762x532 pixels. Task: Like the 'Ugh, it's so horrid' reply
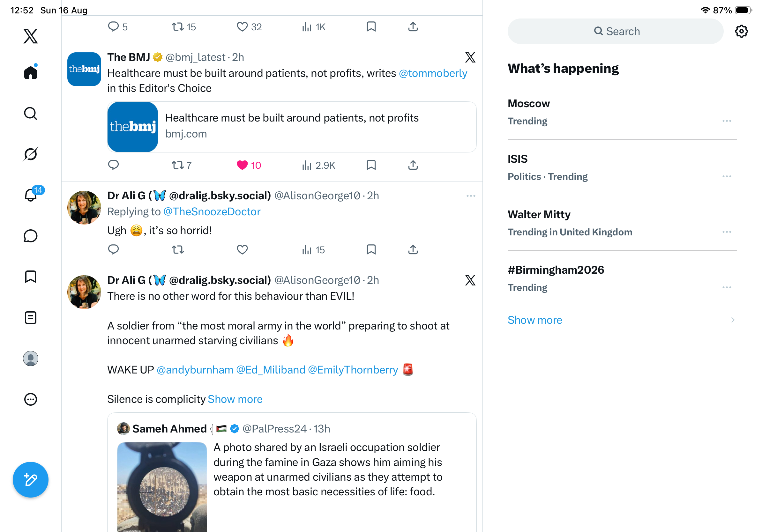[x=242, y=249]
